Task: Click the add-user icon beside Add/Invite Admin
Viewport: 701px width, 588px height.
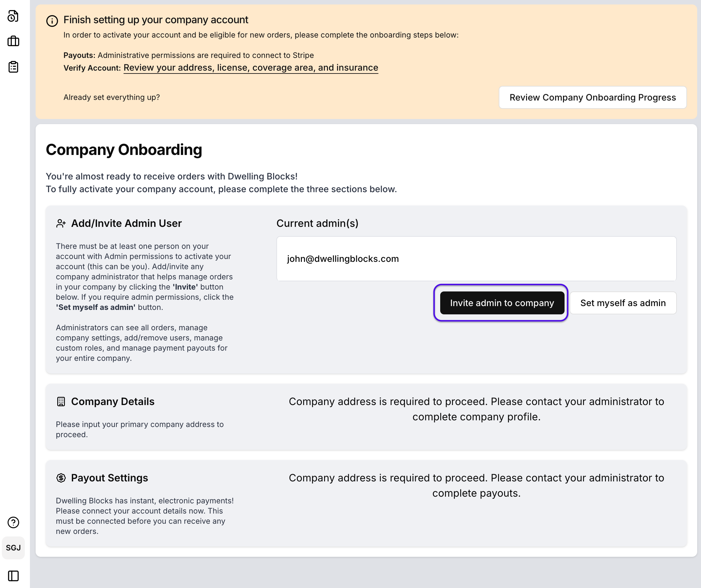Action: (61, 223)
